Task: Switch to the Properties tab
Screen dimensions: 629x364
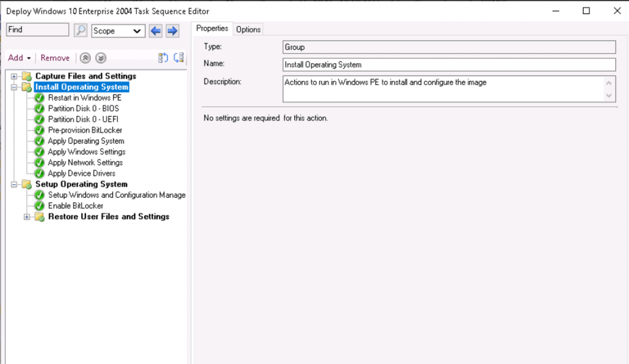Action: [x=212, y=28]
